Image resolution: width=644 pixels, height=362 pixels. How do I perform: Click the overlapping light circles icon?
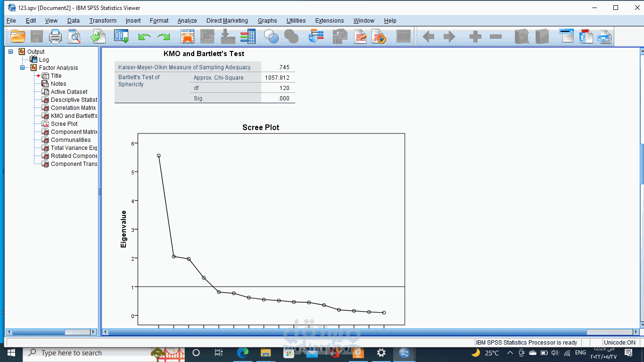pos(272,36)
